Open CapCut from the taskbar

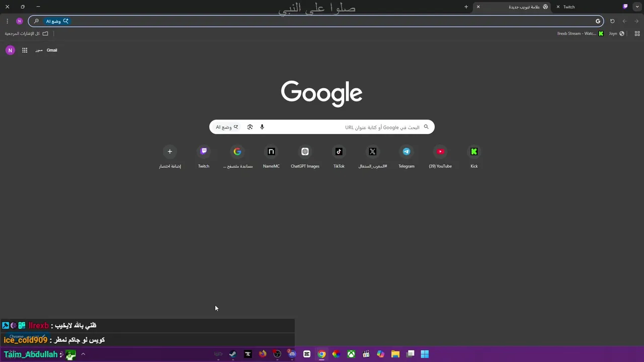(x=307, y=354)
